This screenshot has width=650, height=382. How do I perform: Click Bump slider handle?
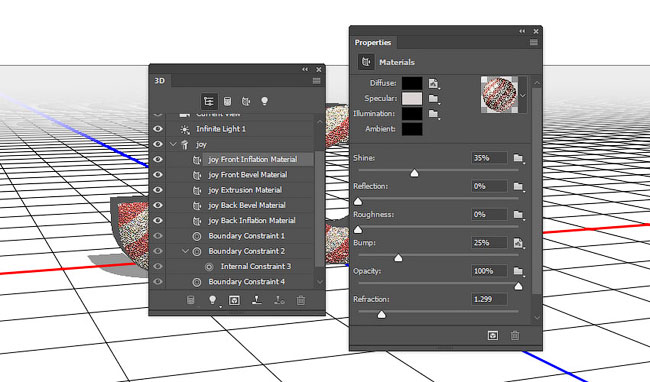[x=398, y=258]
